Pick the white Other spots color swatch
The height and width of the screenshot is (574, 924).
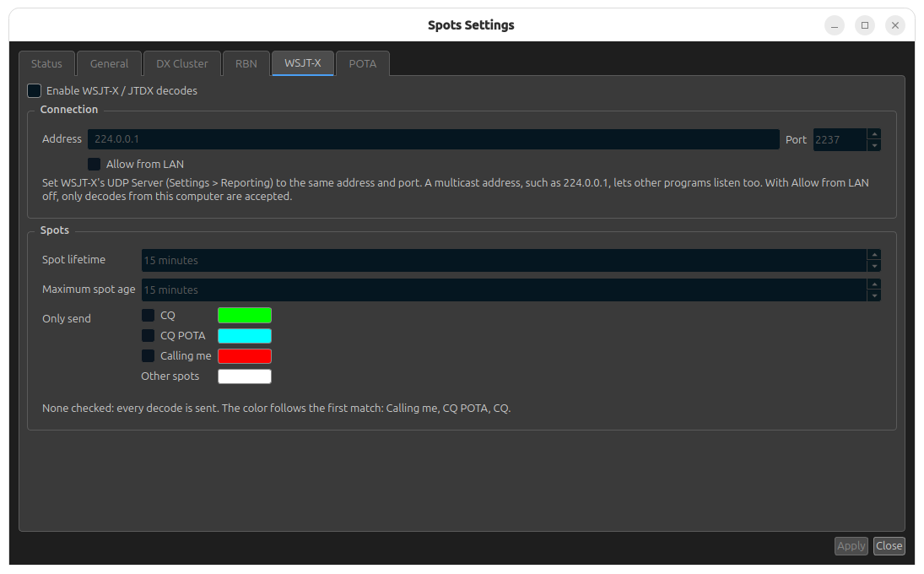(245, 376)
